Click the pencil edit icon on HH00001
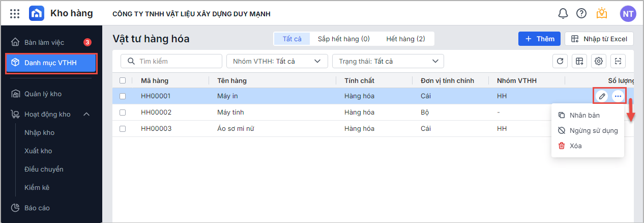The image size is (644, 223). 602,96
